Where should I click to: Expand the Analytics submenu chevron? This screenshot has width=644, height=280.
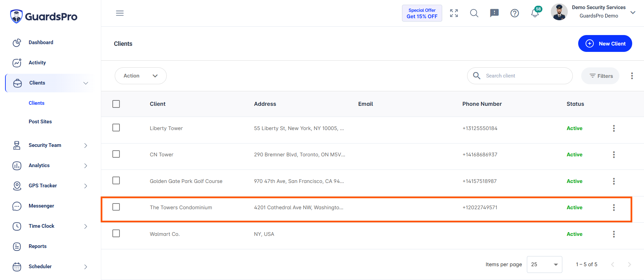tap(86, 166)
